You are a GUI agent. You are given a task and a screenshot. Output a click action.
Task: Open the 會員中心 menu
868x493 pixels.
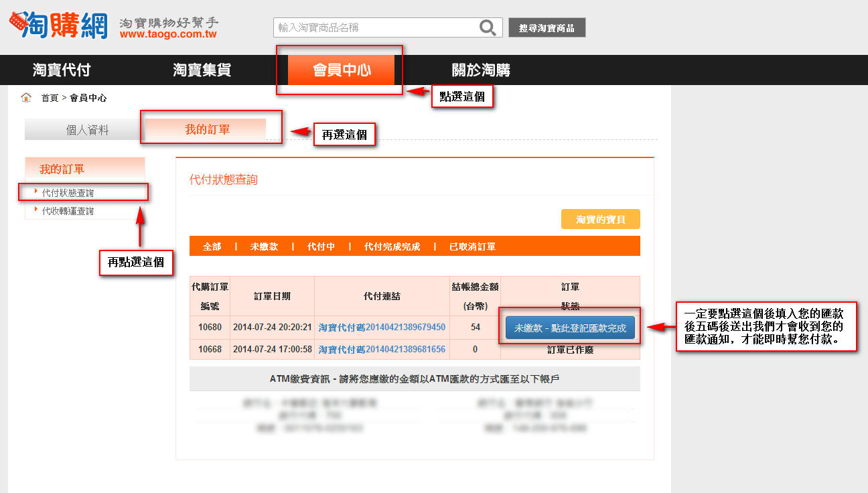click(342, 70)
